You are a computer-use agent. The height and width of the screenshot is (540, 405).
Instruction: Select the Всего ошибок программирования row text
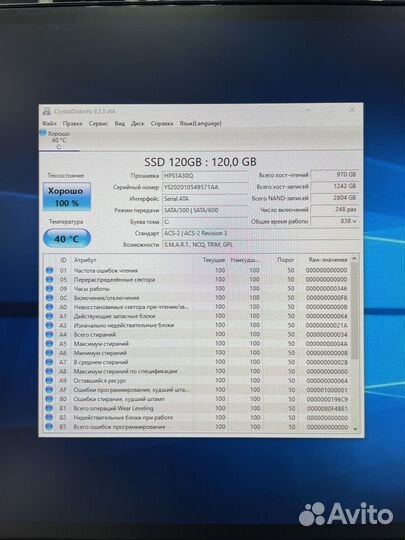(x=119, y=427)
